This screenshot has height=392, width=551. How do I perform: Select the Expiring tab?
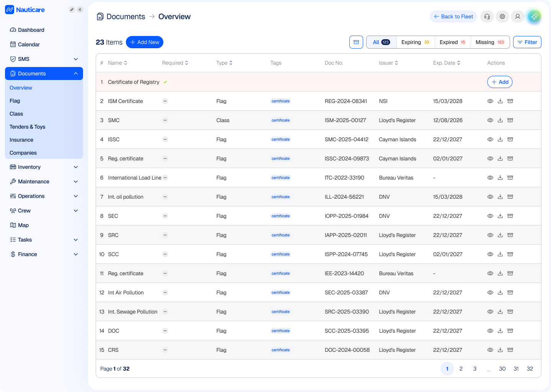[416, 42]
